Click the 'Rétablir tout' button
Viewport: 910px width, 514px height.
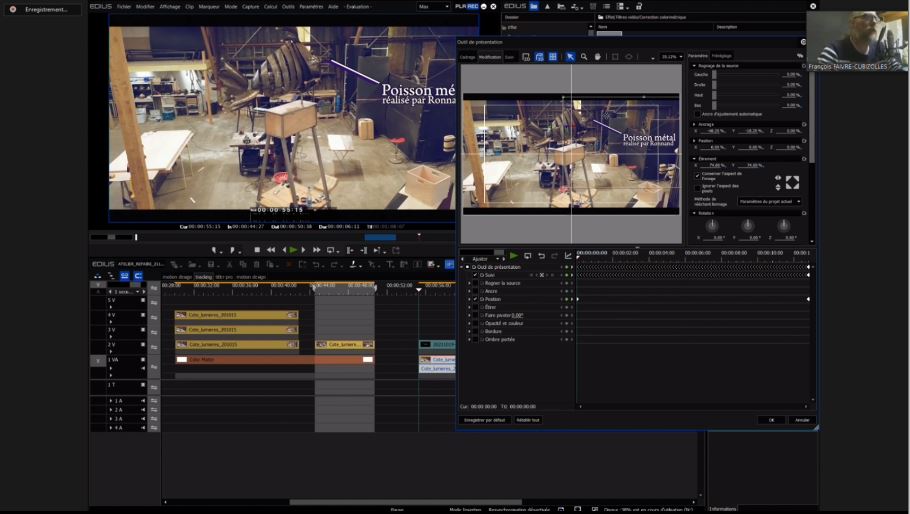(x=528, y=420)
